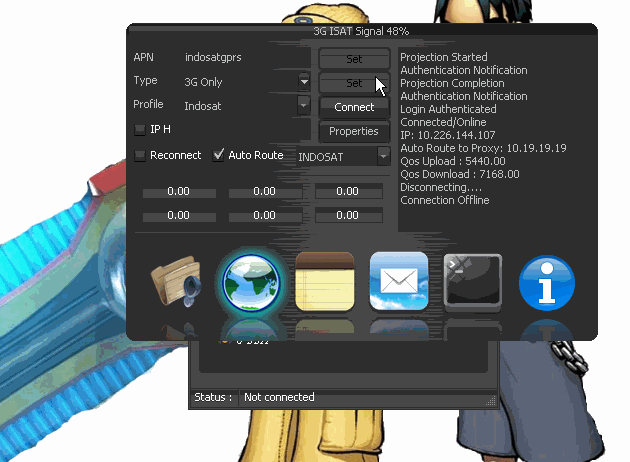Screen dimensions: 630x462
Task: Launch the globe web browser icon
Action: click(x=252, y=283)
